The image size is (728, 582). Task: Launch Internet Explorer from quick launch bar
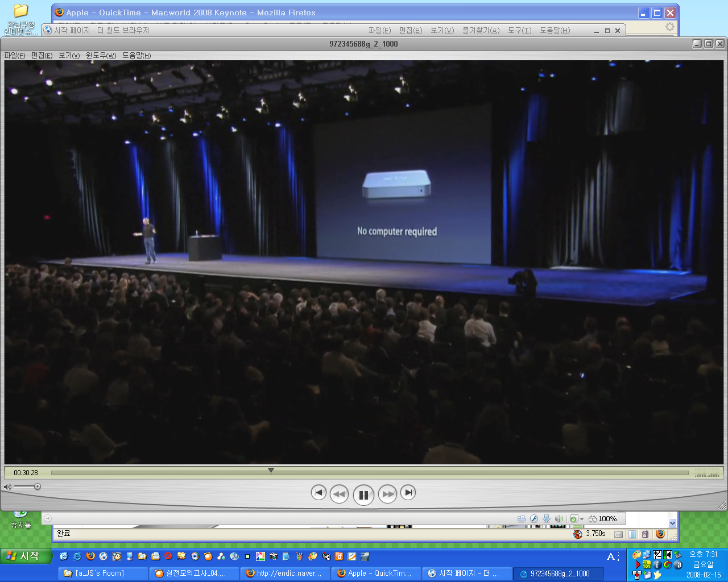click(77, 556)
